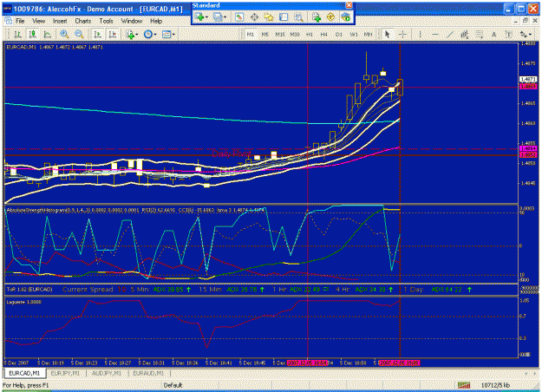Open the periodicity clock button
This screenshot has width=542, height=392.
click(148, 34)
